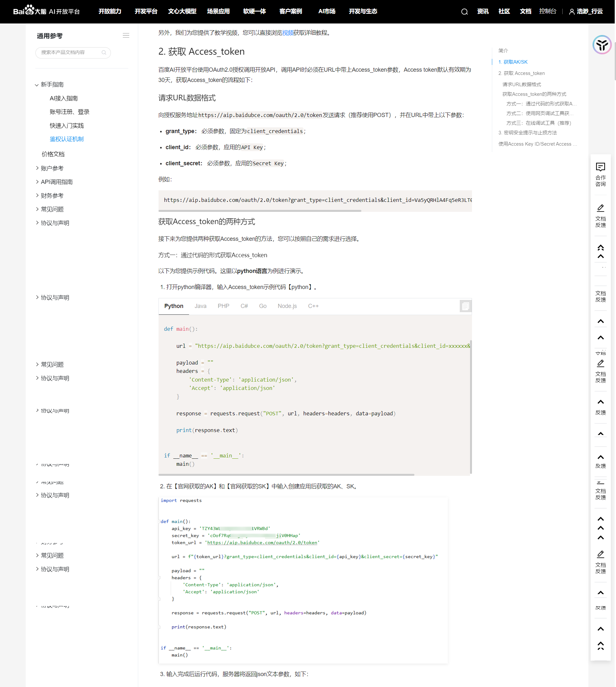Open the 开发平台 navigation menu
616x687 pixels.
[x=146, y=12]
